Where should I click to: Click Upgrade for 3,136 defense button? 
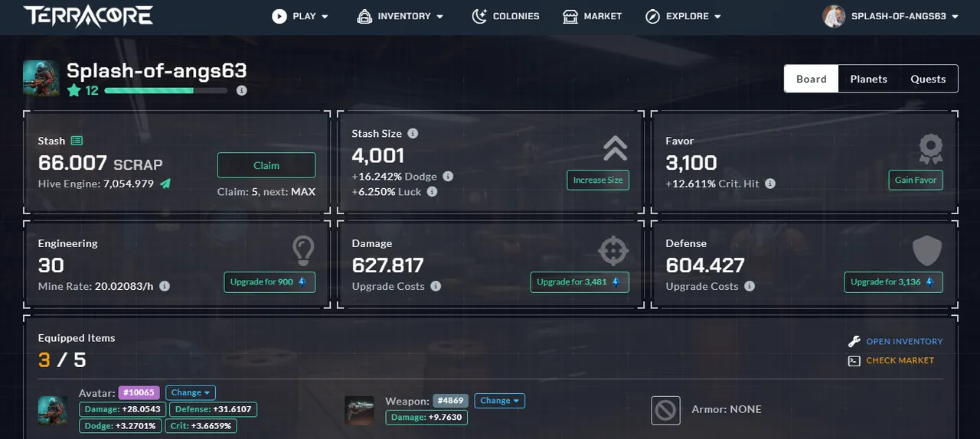click(893, 282)
